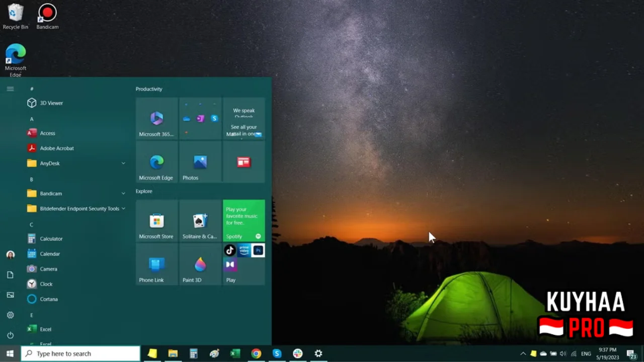
Task: Open Sticky Notes from the taskbar
Action: [x=152, y=353]
